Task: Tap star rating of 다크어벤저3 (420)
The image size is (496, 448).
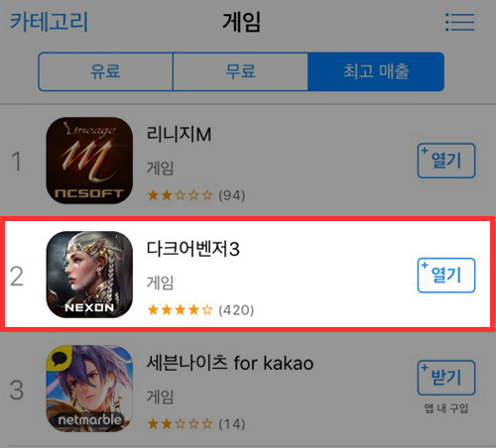Action: click(200, 310)
